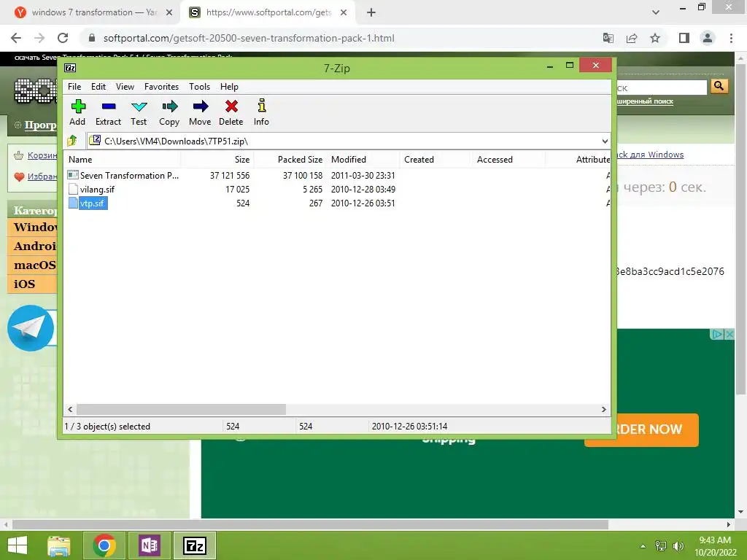Open the Chrome profile avatar
747x560 pixels.
point(708,38)
